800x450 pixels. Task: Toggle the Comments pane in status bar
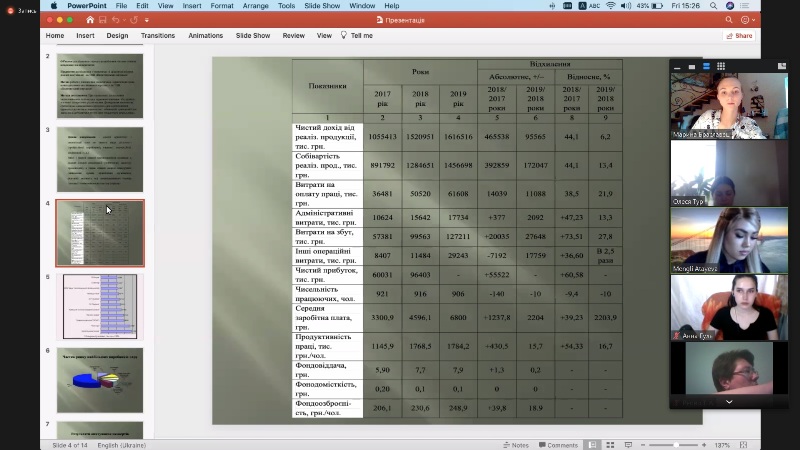coord(558,445)
